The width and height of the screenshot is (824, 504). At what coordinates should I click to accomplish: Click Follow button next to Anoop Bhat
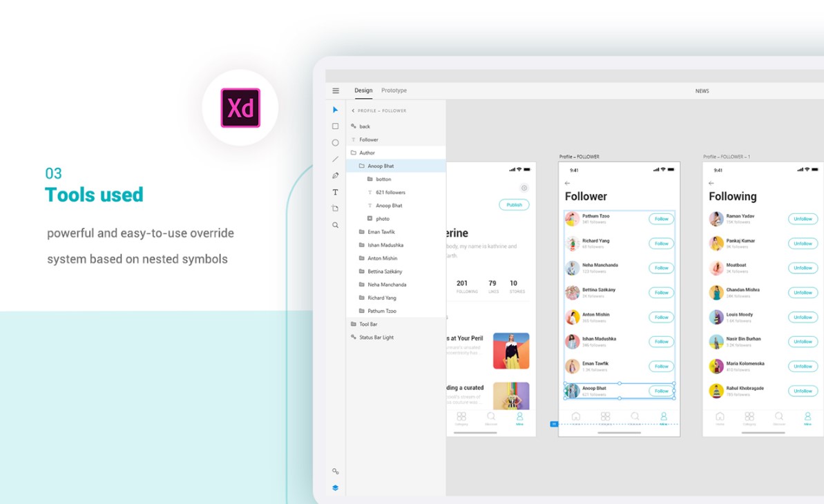click(x=661, y=391)
